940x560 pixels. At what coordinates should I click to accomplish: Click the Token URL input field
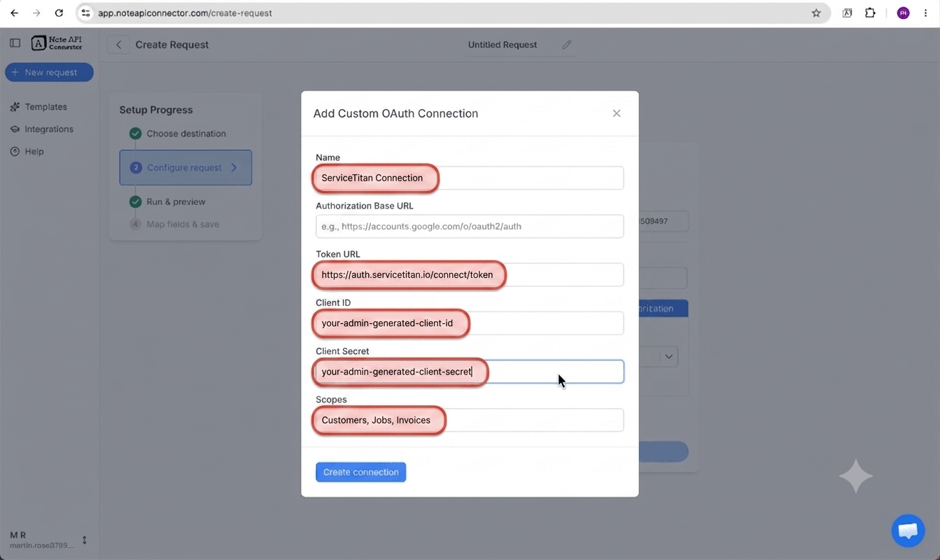470,274
